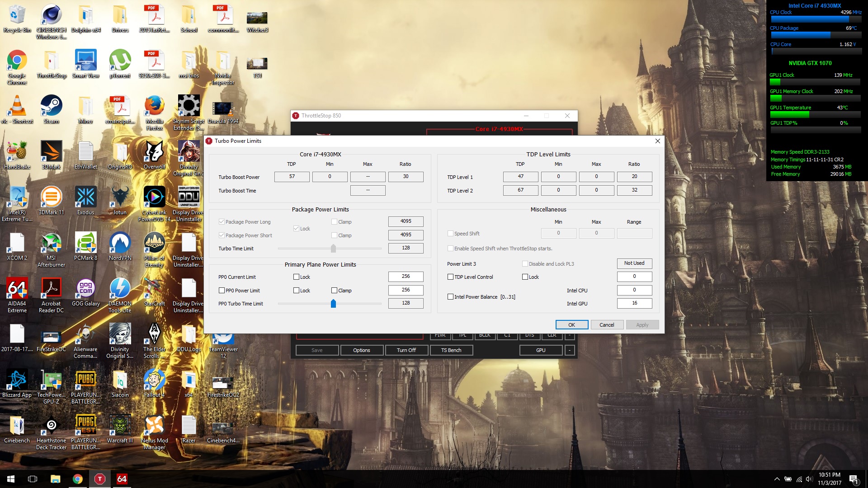This screenshot has width=868, height=488.
Task: Open Fallout 4 desktop shortcut
Action: (x=154, y=383)
